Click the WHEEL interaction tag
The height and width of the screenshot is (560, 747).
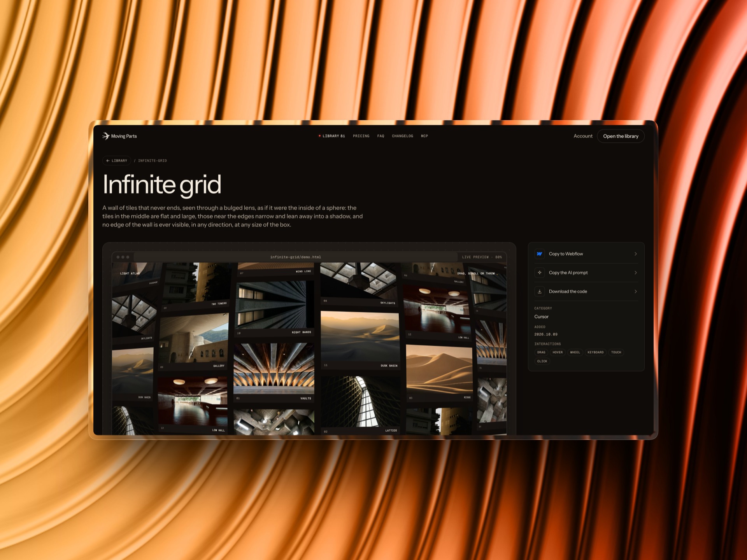pos(575,352)
